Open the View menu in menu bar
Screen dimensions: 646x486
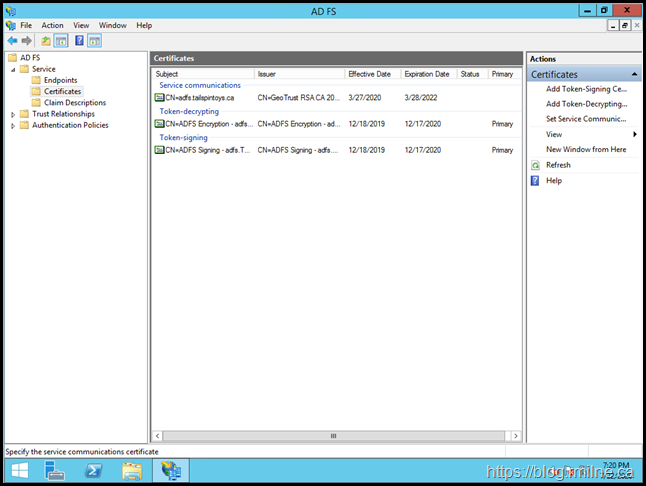click(x=81, y=25)
